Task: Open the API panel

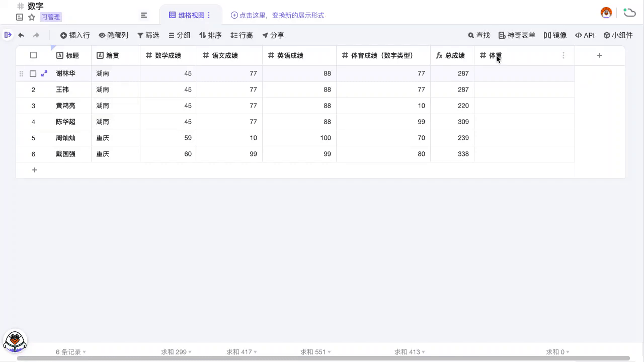Action: pyautogui.click(x=585, y=35)
